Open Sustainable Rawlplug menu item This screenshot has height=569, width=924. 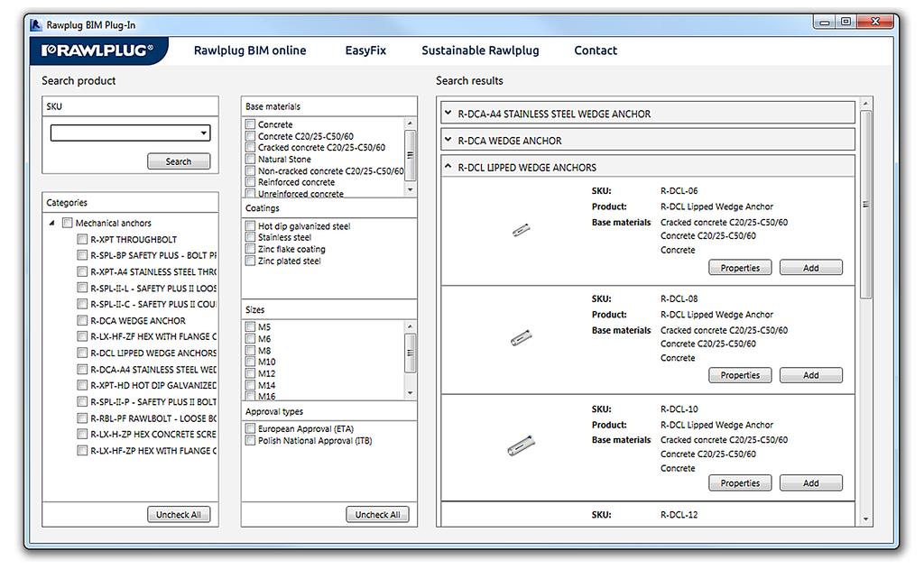pyautogui.click(x=480, y=50)
